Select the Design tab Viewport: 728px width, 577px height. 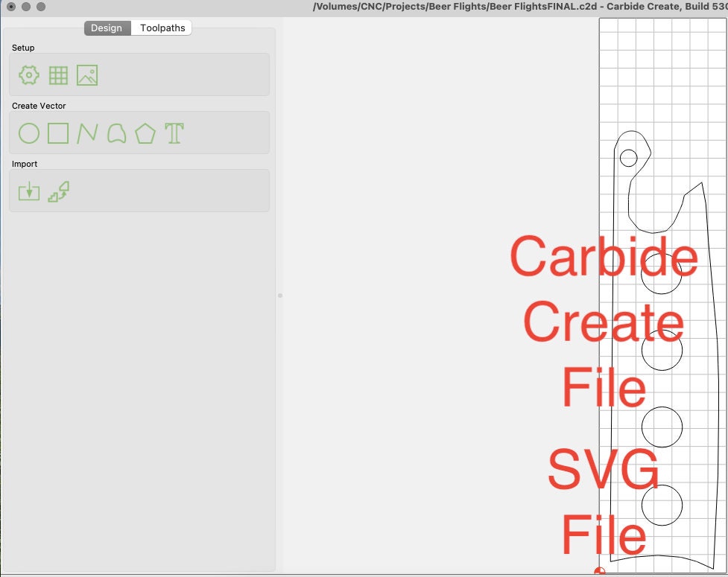point(107,28)
